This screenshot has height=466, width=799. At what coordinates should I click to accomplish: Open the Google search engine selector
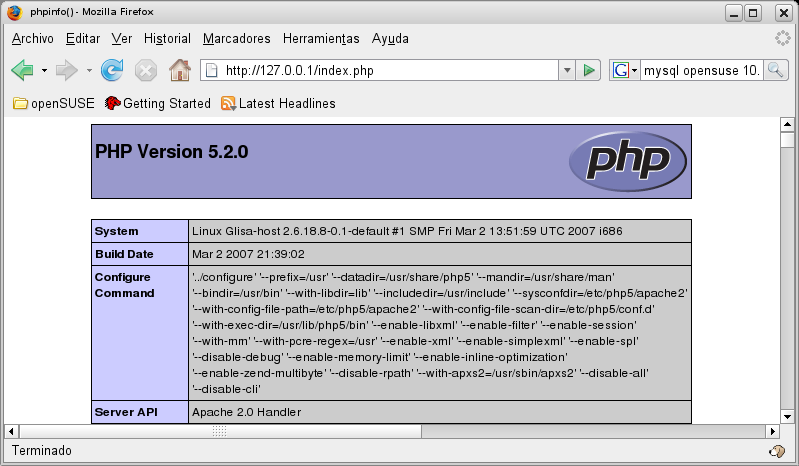[x=625, y=70]
